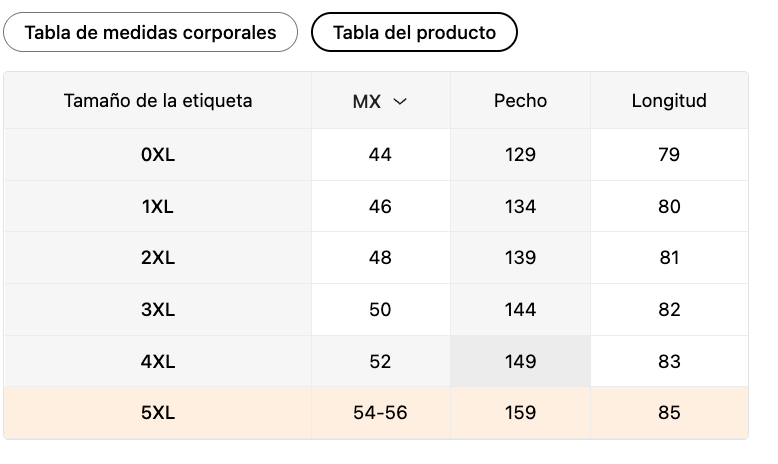778x464 pixels.
Task: Select the 2XL size row label
Action: (158, 258)
